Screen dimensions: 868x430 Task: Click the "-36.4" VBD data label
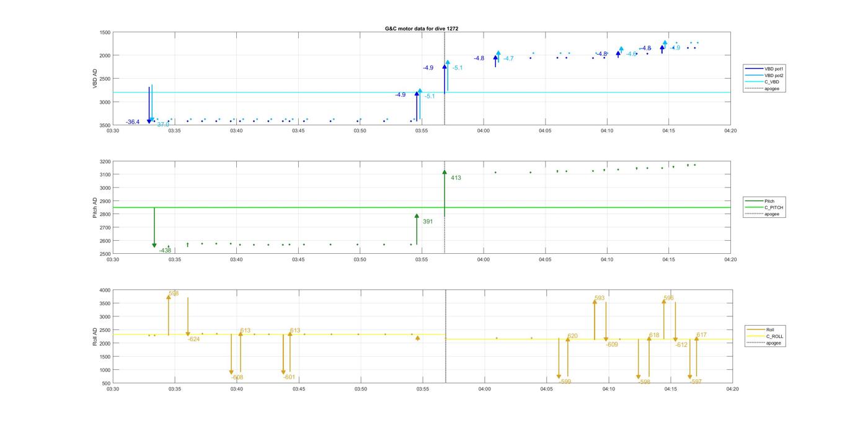[133, 122]
